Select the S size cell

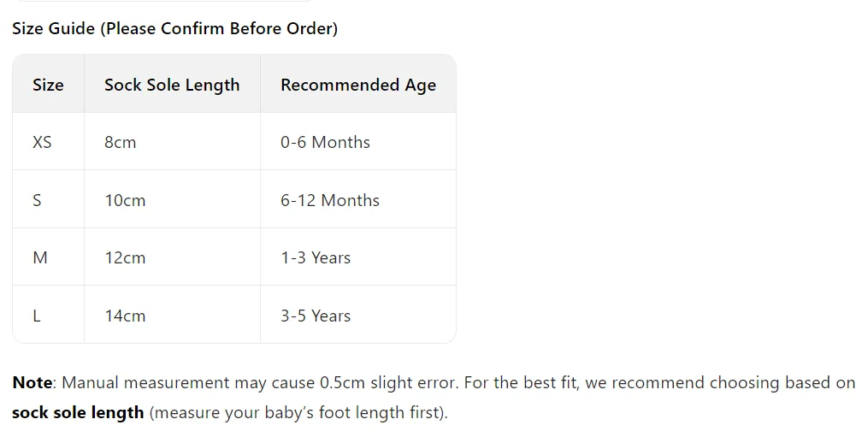click(x=48, y=199)
